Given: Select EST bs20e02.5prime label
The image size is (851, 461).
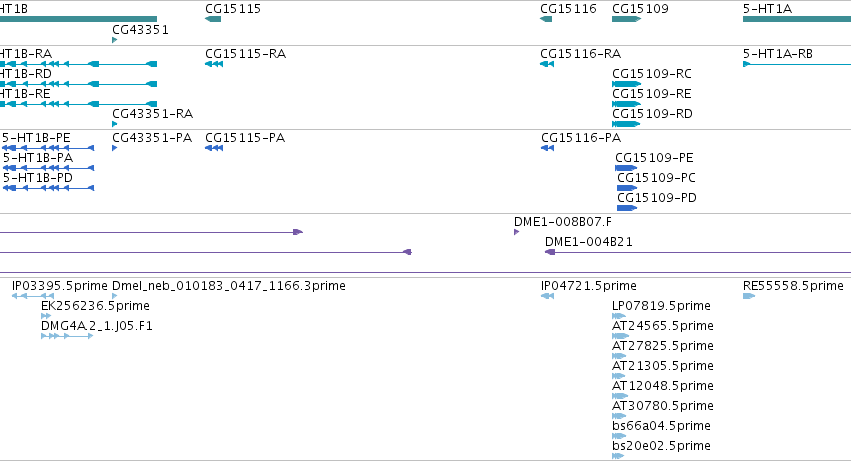Looking at the screenshot, I should pos(662,447).
